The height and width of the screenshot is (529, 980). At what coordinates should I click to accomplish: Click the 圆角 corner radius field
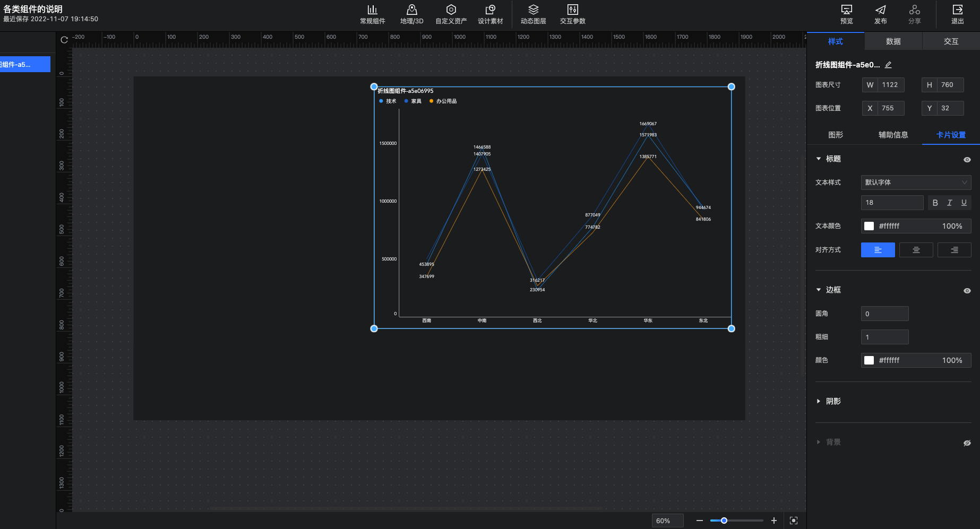(x=885, y=314)
